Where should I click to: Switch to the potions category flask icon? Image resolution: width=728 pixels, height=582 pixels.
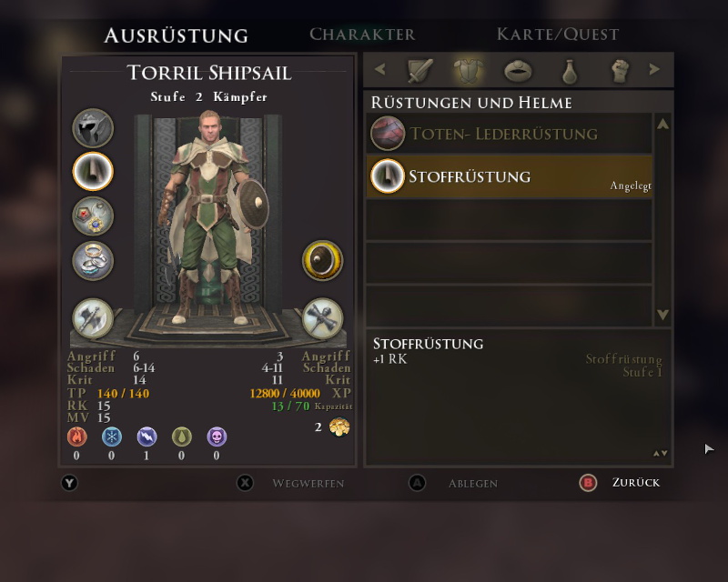click(x=570, y=71)
